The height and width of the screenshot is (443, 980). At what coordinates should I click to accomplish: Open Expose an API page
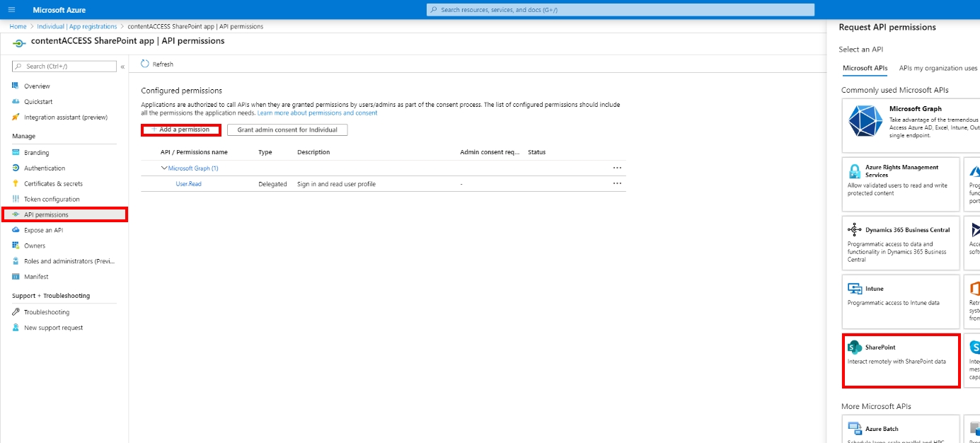pyautogui.click(x=43, y=230)
